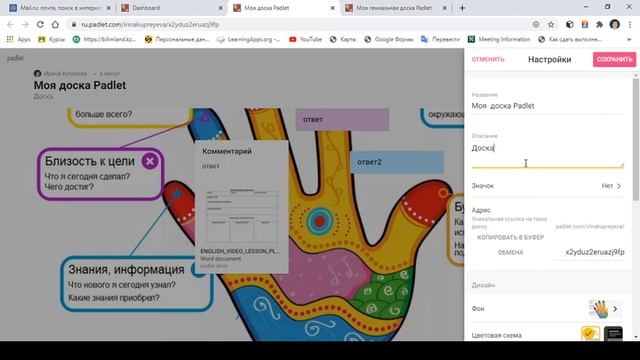Open the extensions puzzle icon
Screen dimensions: 640x360
[x=600, y=24]
